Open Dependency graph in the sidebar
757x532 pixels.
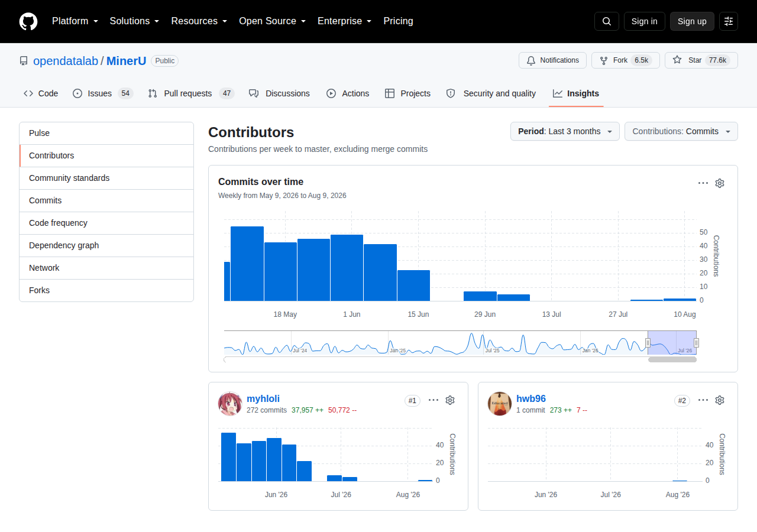click(x=106, y=245)
